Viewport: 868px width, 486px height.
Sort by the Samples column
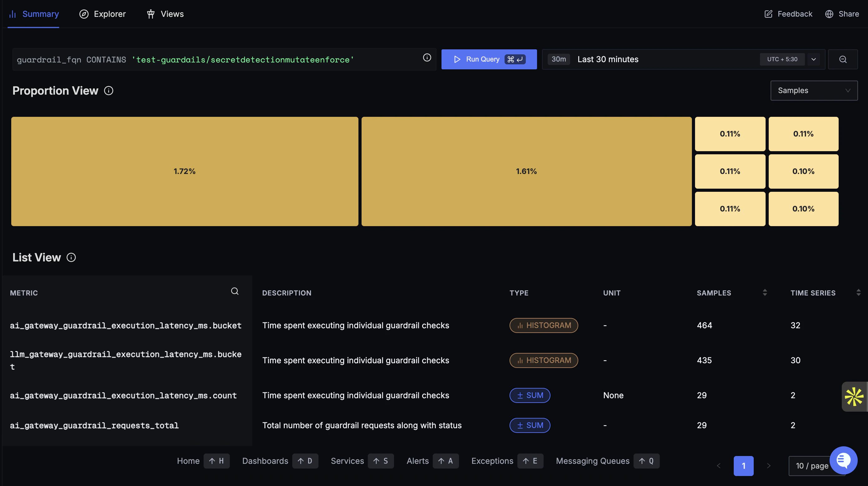[x=765, y=293]
